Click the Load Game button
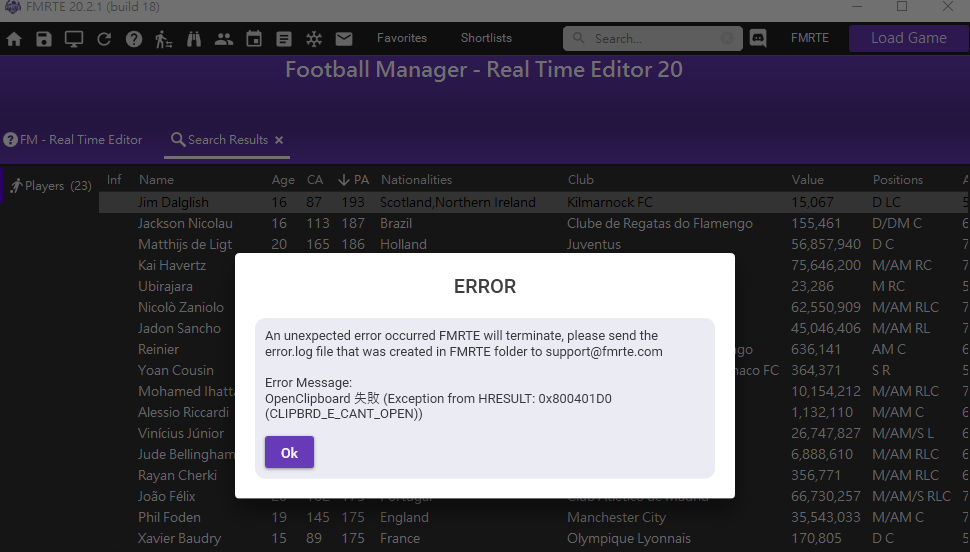This screenshot has height=552, width=970. [909, 38]
